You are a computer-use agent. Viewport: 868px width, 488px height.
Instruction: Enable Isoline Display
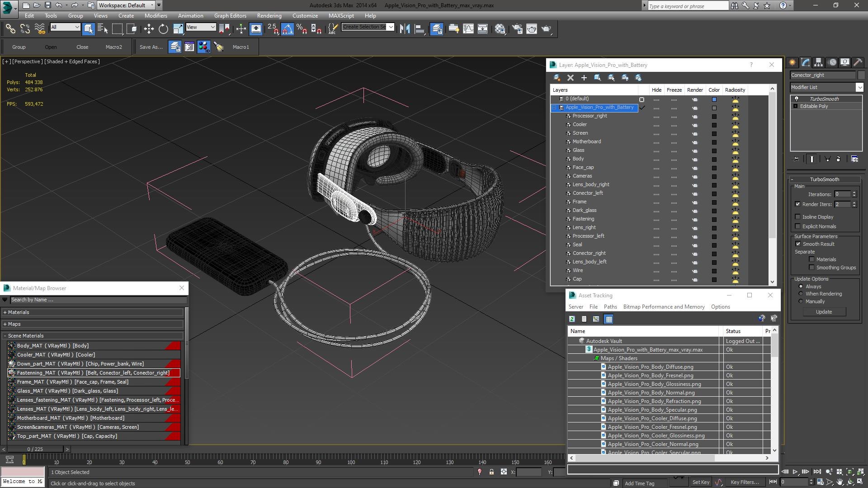797,217
